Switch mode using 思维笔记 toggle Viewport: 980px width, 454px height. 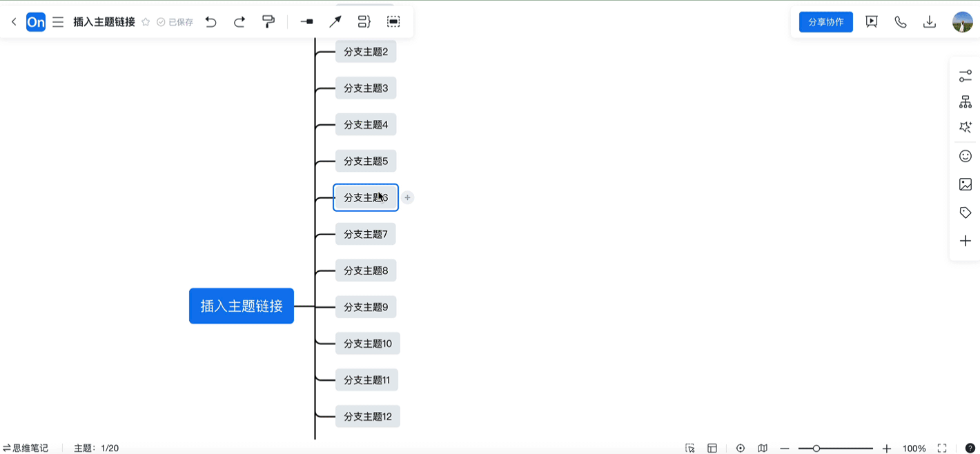[26, 448]
